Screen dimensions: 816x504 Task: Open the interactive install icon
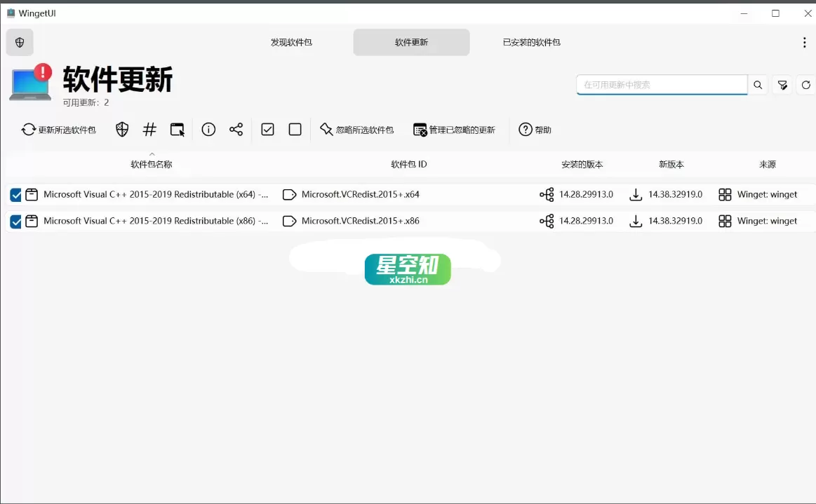pyautogui.click(x=177, y=129)
